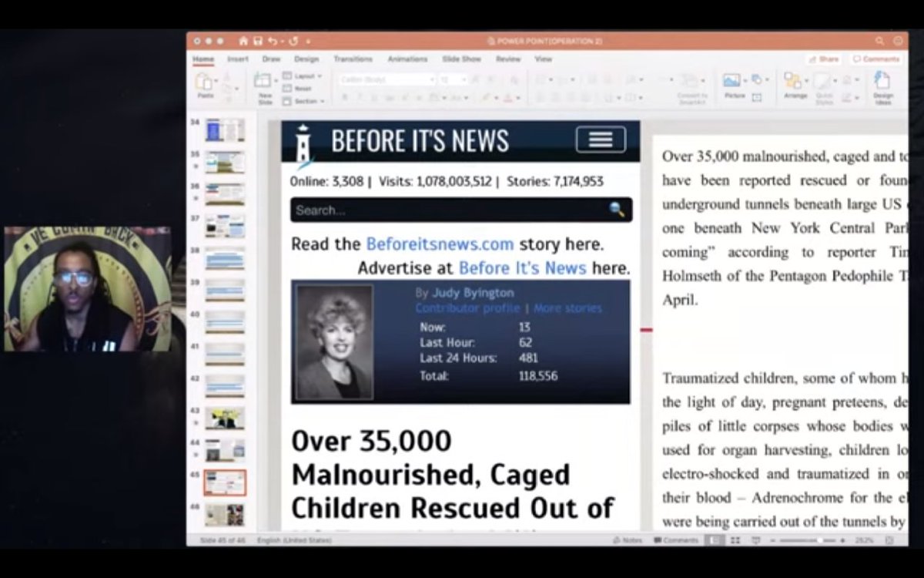Open the Design tab

306,59
